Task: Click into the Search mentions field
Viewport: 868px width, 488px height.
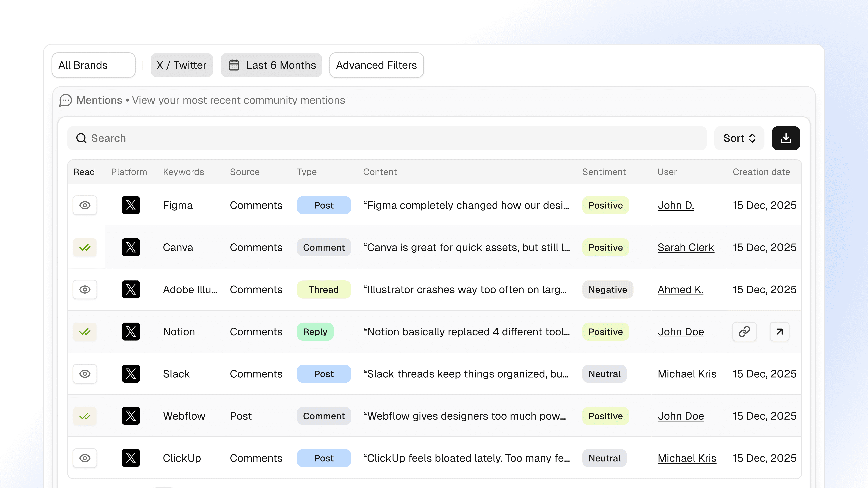Action: [x=387, y=138]
